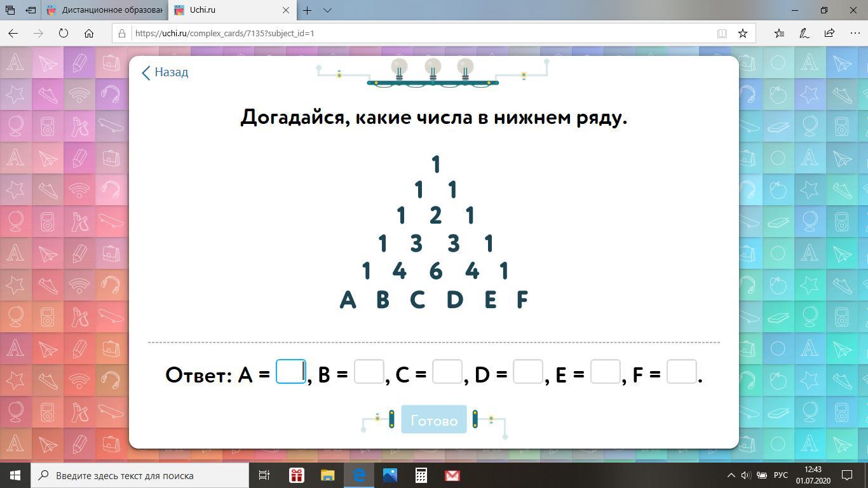Open the Windows Start menu

(x=15, y=475)
